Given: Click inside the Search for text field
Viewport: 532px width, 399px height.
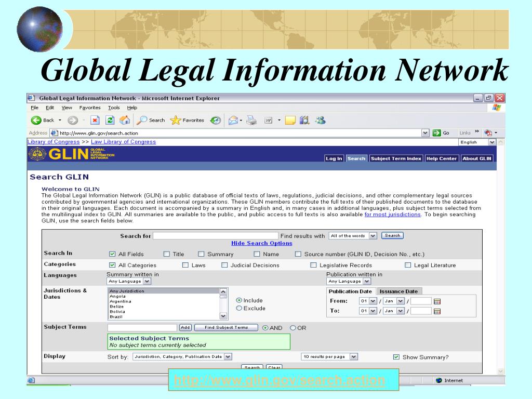Looking at the screenshot, I should click(x=216, y=236).
